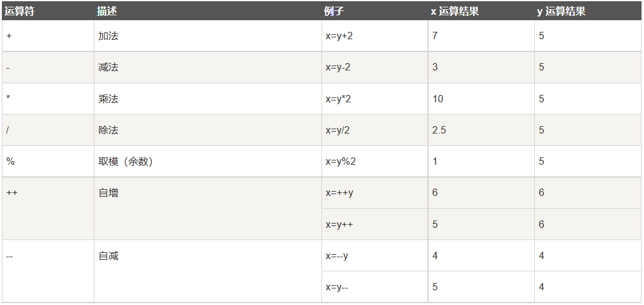Select the x=++y example cell
The image size is (644, 305).
375,193
